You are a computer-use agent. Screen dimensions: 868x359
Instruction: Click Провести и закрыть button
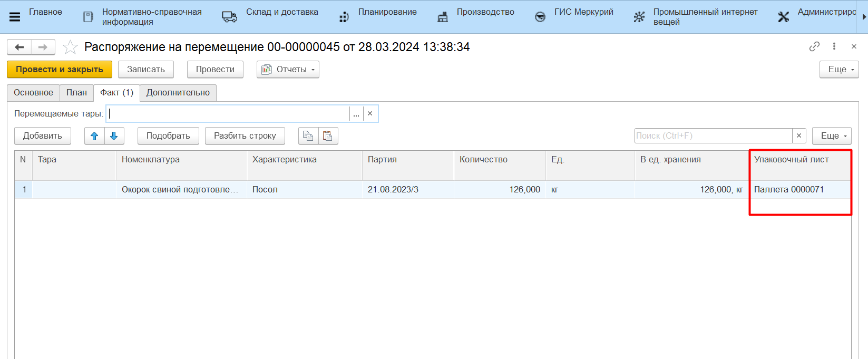click(60, 70)
